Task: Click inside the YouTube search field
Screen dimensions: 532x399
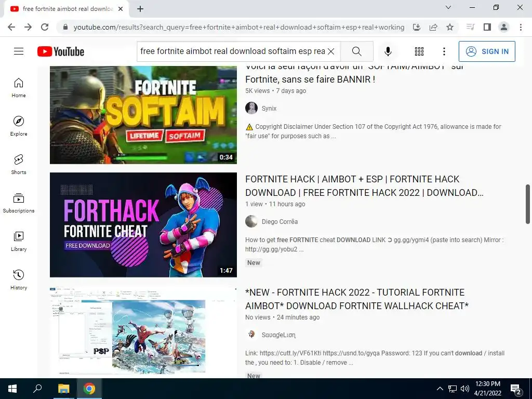Action: point(232,51)
